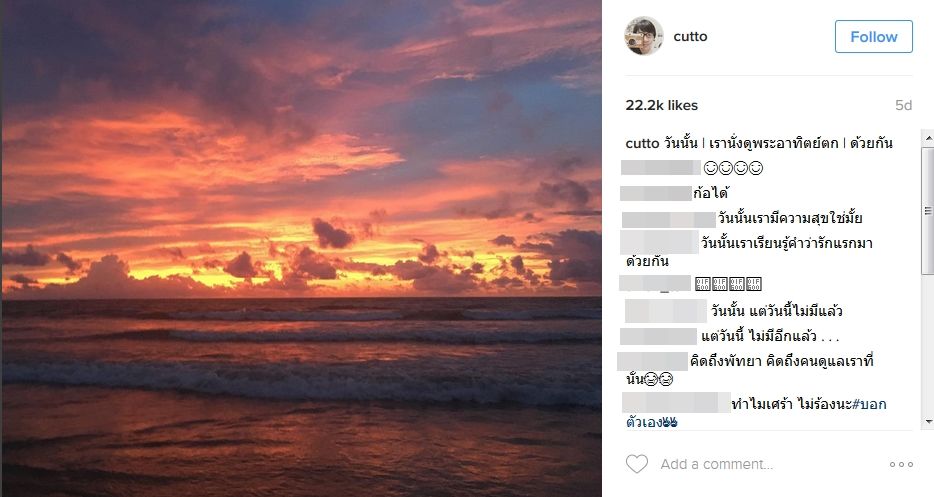This screenshot has width=934, height=497.
Task: Click the blurred commenter name beside ก้อได้
Action: point(656,193)
